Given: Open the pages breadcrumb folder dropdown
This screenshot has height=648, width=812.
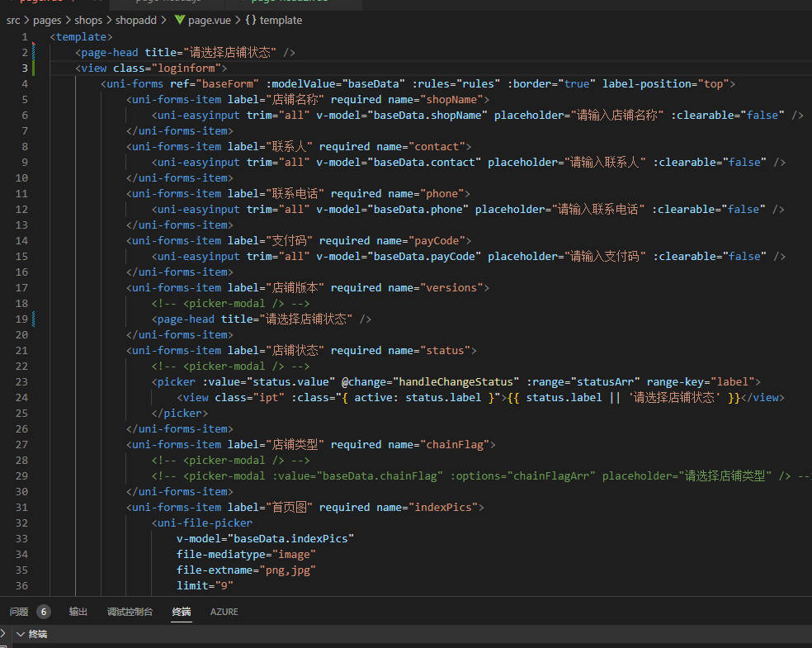Looking at the screenshot, I should click(47, 20).
